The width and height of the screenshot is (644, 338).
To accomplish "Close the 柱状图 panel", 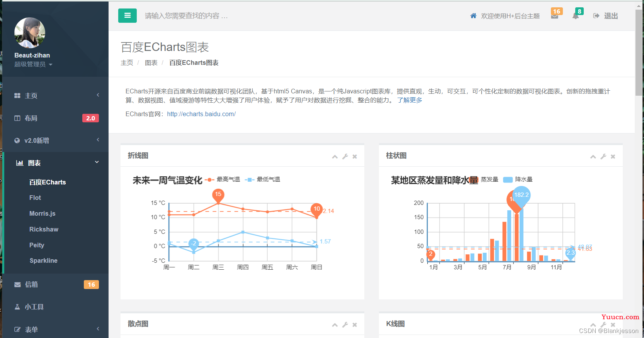I will [613, 157].
